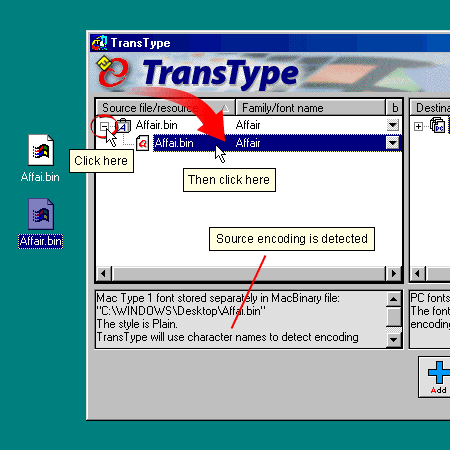
Task: Click the Affai.bin desktop file icon
Action: click(x=41, y=150)
